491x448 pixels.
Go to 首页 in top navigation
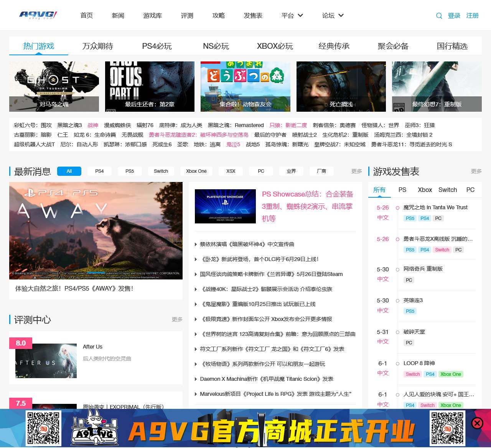tap(87, 16)
